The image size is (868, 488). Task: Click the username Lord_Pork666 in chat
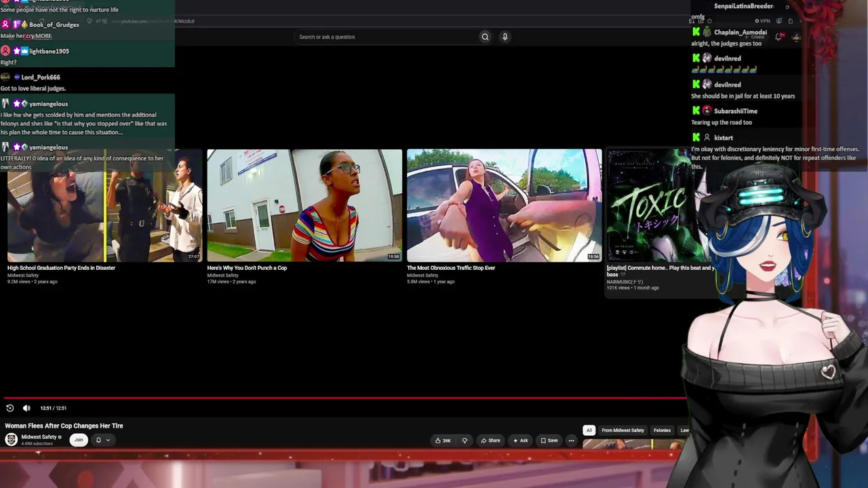click(41, 78)
